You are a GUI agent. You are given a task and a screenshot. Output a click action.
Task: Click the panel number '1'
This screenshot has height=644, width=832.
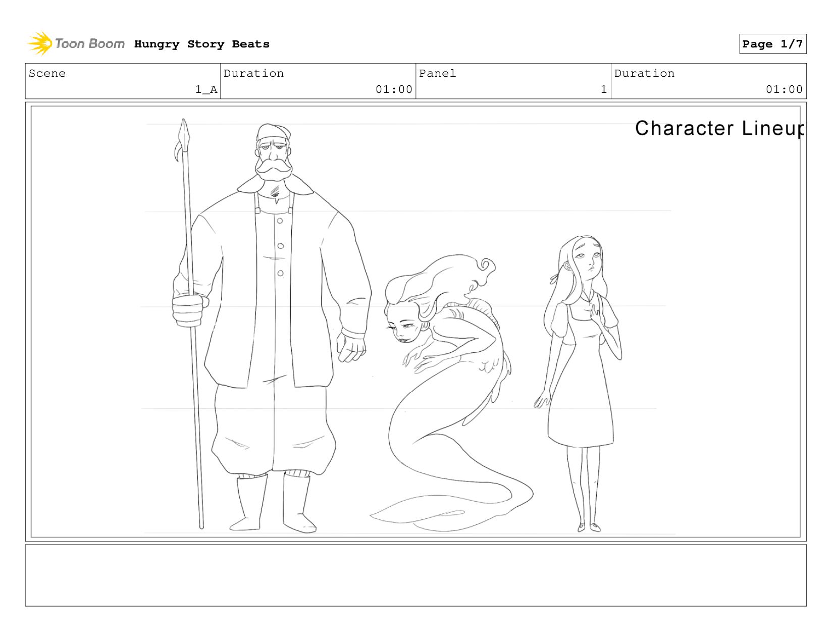[x=603, y=89]
